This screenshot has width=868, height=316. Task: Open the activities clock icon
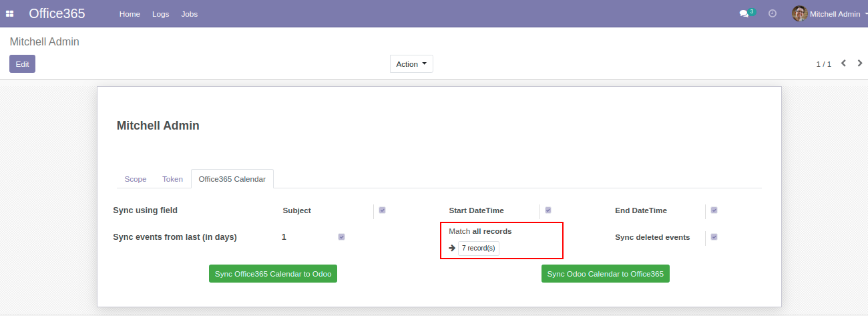[773, 13]
